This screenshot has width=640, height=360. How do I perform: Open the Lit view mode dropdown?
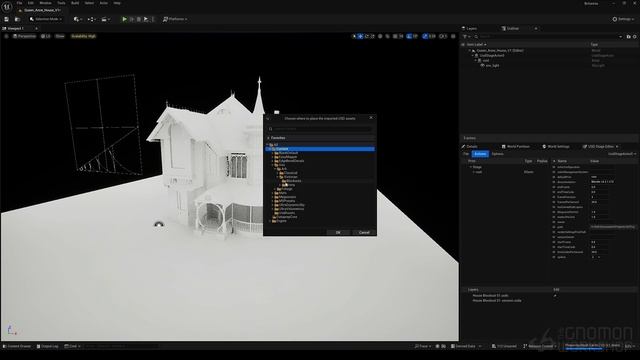pos(46,36)
